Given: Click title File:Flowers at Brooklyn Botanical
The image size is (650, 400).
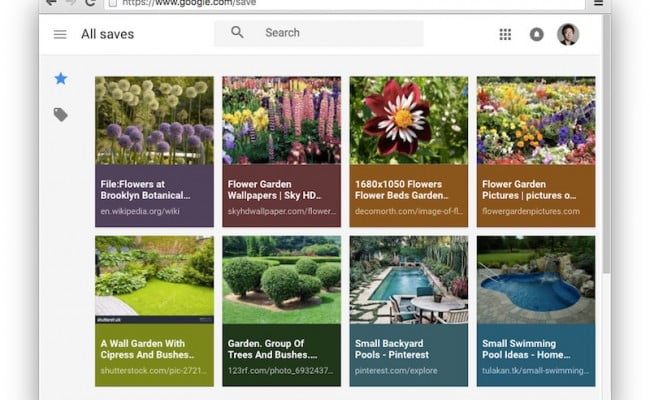Looking at the screenshot, I should (146, 190).
